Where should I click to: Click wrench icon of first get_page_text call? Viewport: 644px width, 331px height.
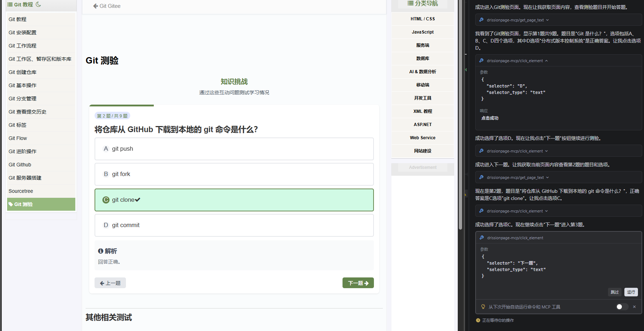point(481,20)
